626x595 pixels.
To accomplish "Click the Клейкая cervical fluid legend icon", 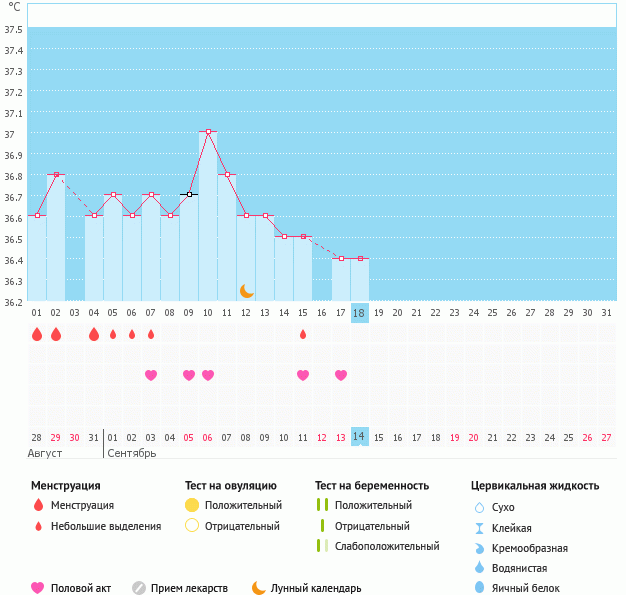I will tap(479, 528).
